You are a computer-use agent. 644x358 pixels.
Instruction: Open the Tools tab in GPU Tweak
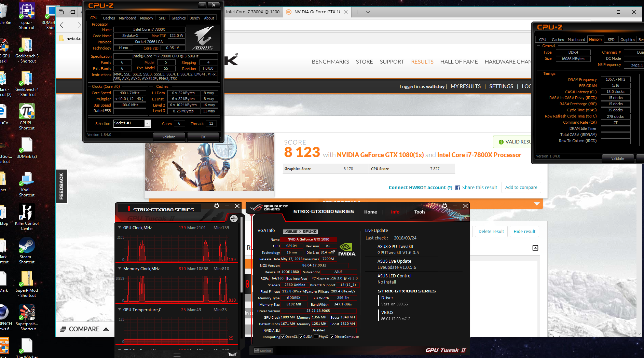(420, 212)
